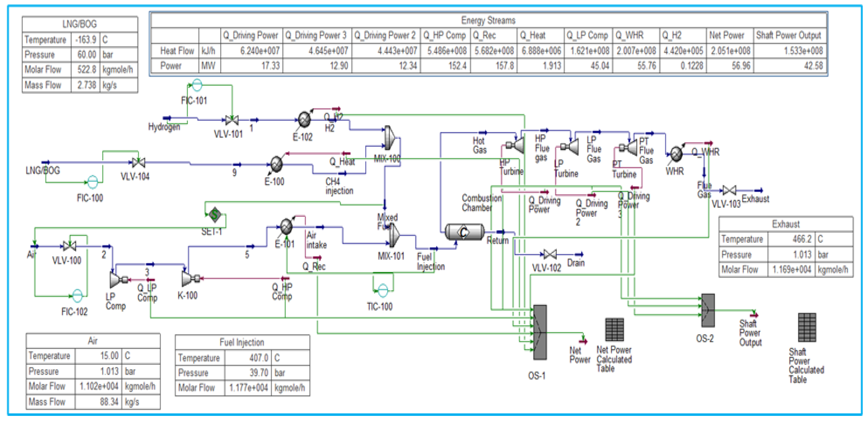Viewport: 868px width, 423px height.
Task: Click the E-102 heater icon
Action: click(304, 119)
